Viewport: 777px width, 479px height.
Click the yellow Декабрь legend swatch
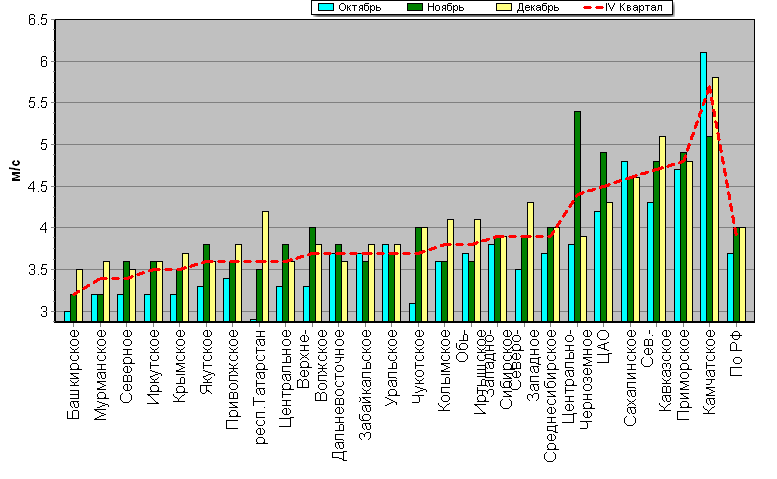click(504, 7)
